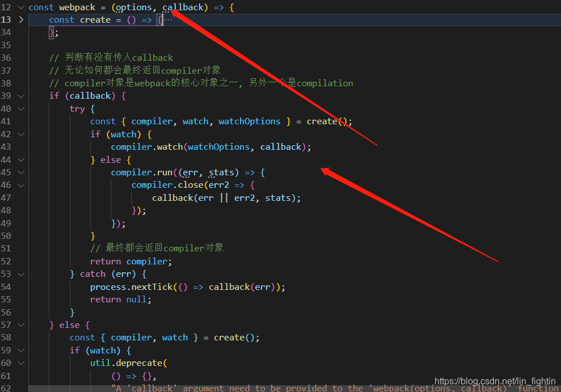
Task: Click line number 36 in the gutter
Action: [6, 58]
